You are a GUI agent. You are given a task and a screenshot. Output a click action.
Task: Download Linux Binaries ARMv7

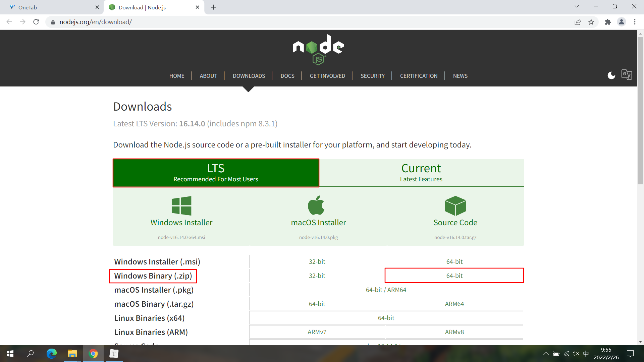[317, 332]
